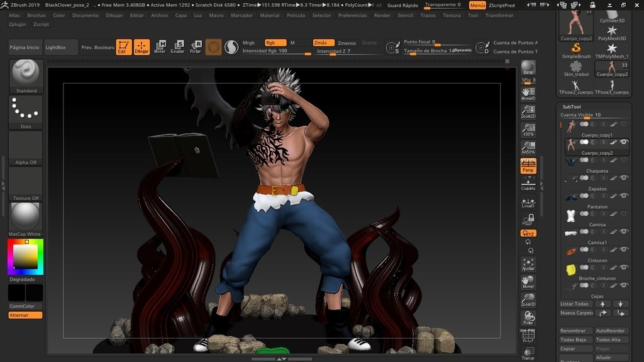
Task: Collapse the SubTool panel header
Action: tap(571, 107)
